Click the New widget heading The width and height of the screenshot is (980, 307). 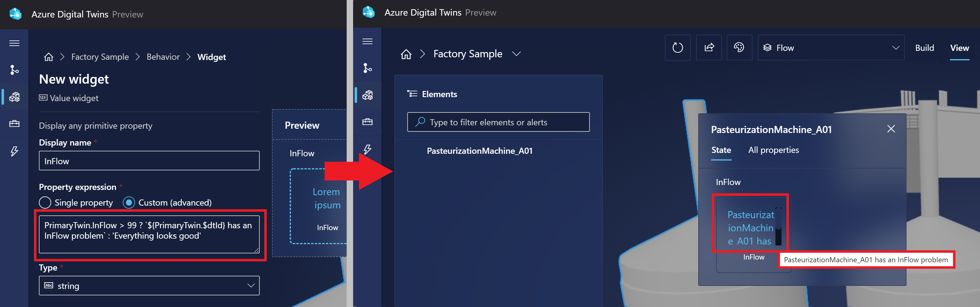tap(74, 79)
